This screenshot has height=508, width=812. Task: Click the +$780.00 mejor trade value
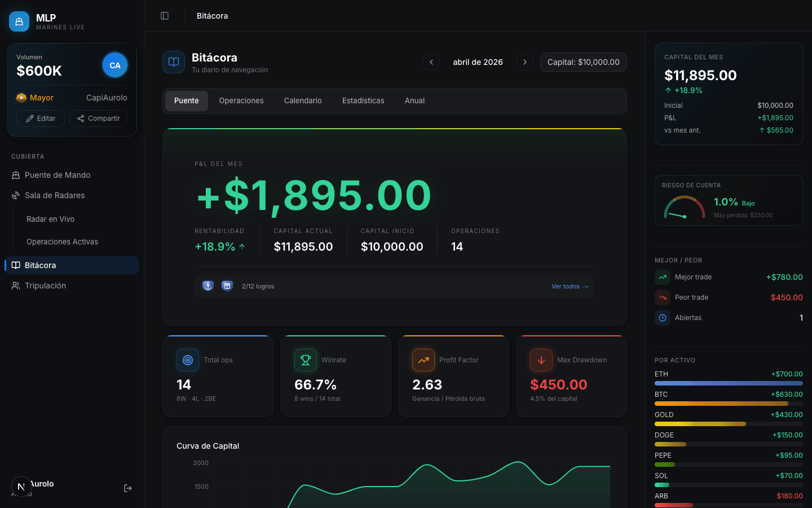pos(784,277)
